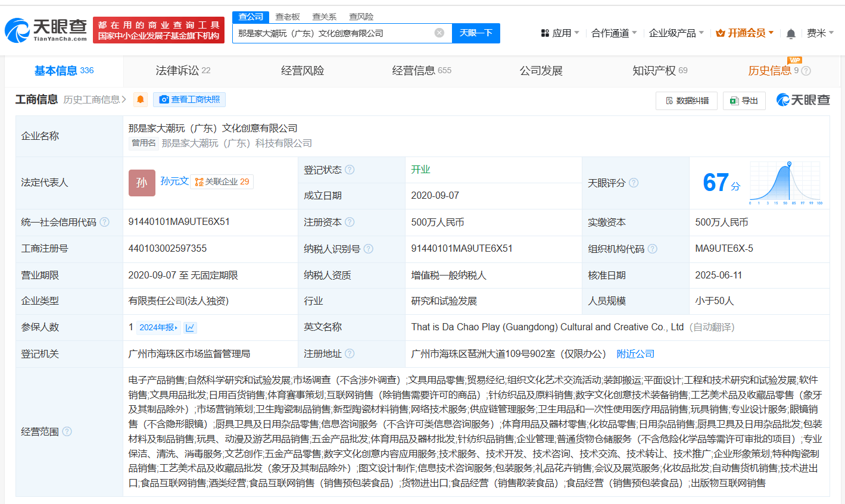Click the 孙 avatar of legal representative
845x504 pixels.
[142, 183]
